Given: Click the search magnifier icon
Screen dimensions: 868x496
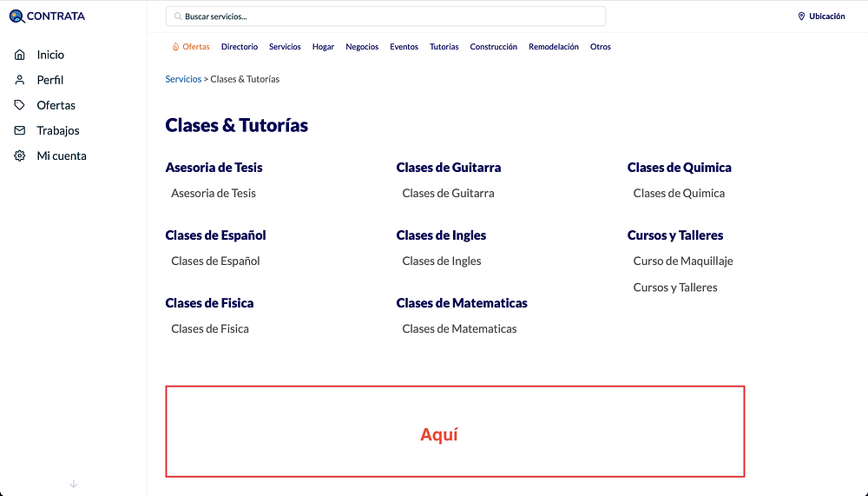Looking at the screenshot, I should pyautogui.click(x=178, y=17).
